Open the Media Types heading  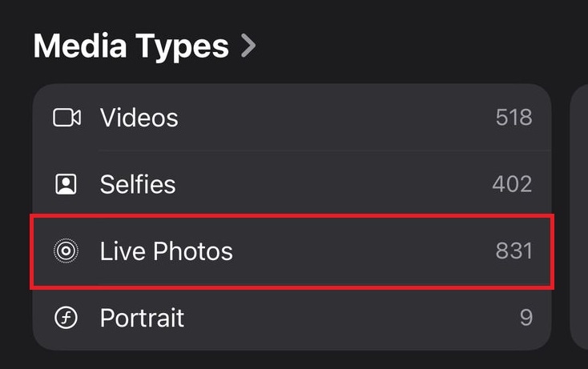131,46
